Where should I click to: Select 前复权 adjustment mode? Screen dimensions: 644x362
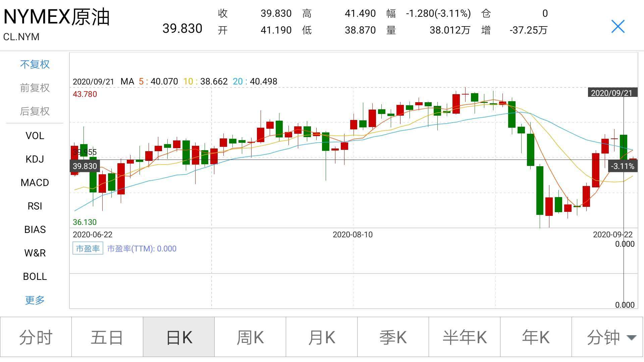35,88
